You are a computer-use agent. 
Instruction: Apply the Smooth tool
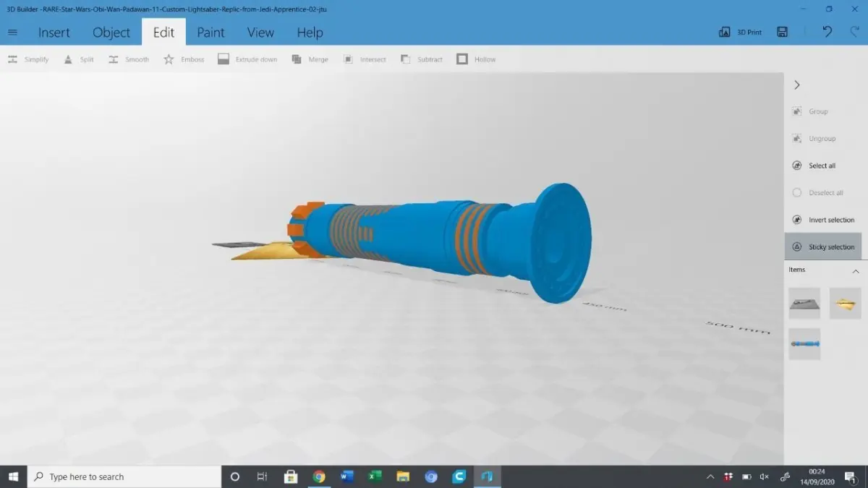[129, 59]
